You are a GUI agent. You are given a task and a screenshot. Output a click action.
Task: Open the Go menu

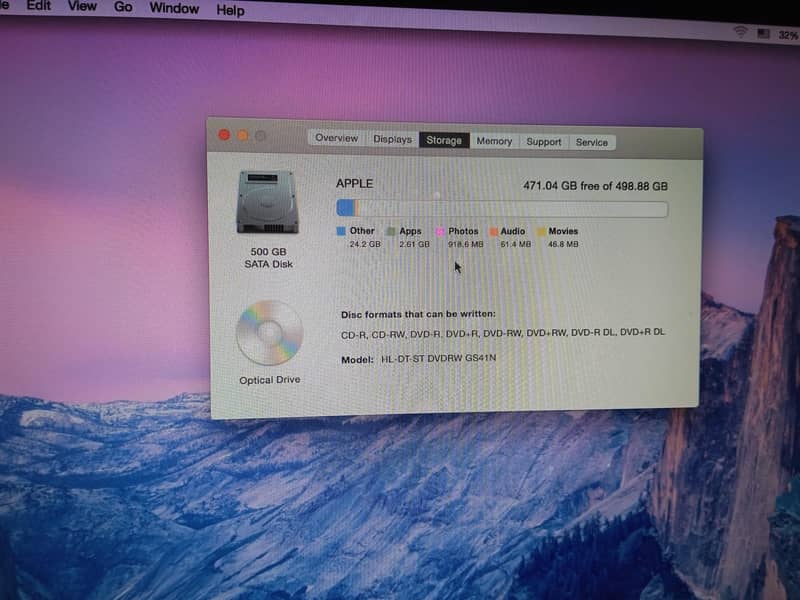point(123,7)
